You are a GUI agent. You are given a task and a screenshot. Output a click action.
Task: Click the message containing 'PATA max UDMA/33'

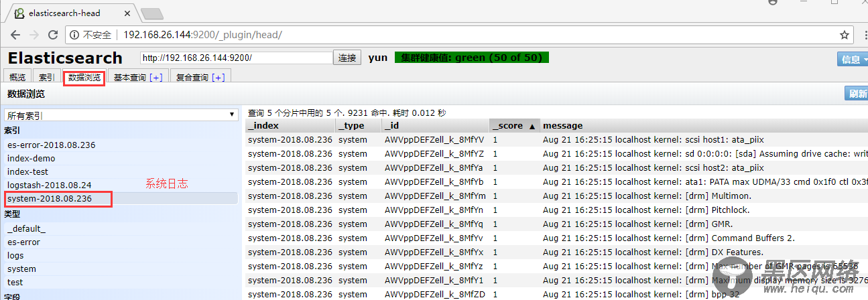coord(705,182)
